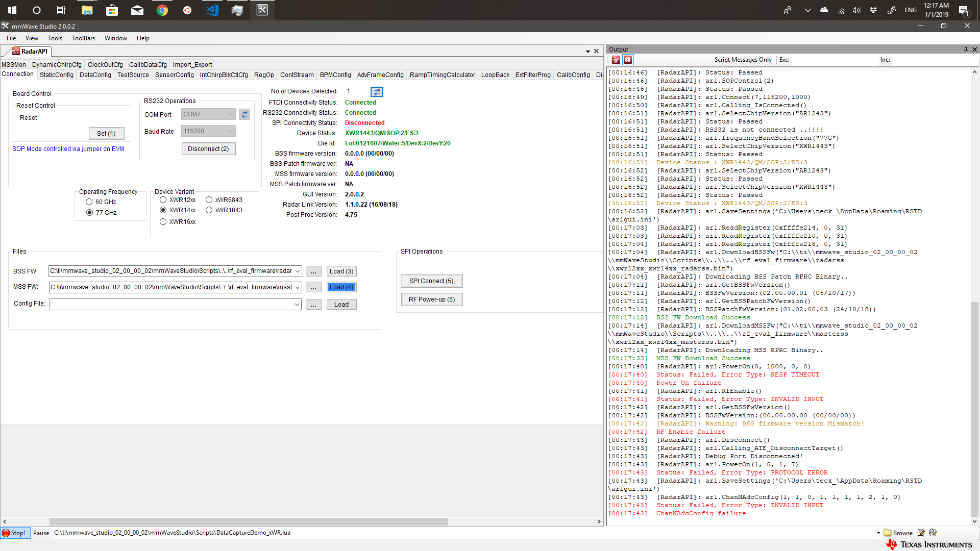
Task: Choose the xWR6843 device variant
Action: (209, 200)
